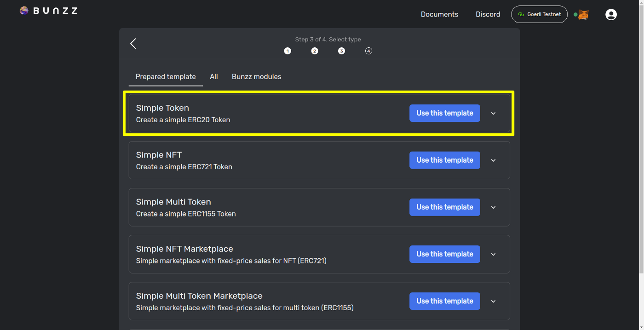644x330 pixels.
Task: Switch to the Bunzz modules tab
Action: click(x=256, y=77)
